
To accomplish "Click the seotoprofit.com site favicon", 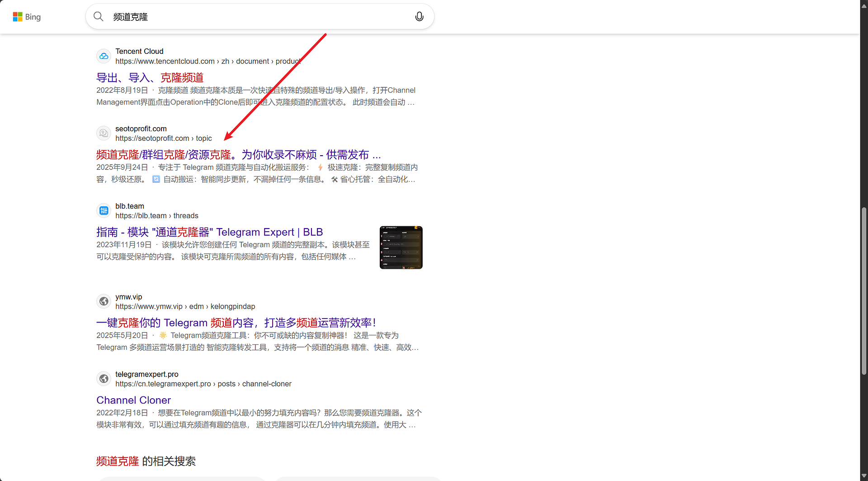I will tap(104, 133).
